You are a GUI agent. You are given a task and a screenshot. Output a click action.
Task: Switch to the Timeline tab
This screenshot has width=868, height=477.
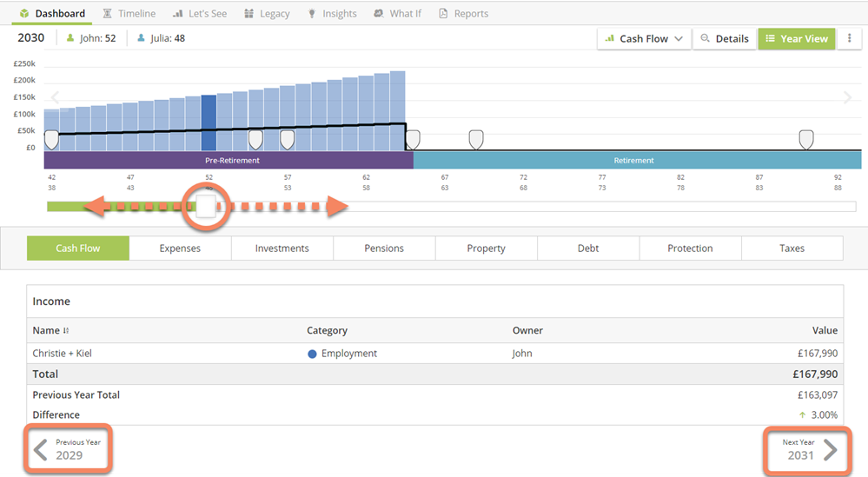point(129,13)
